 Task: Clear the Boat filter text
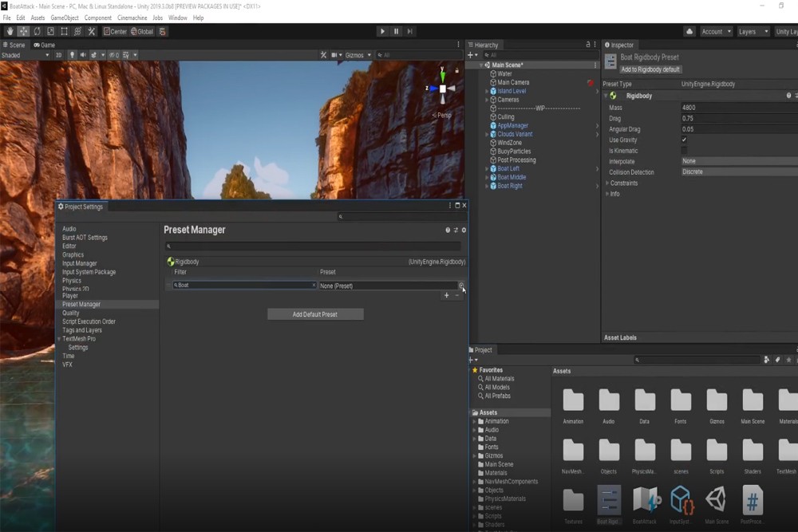point(314,286)
